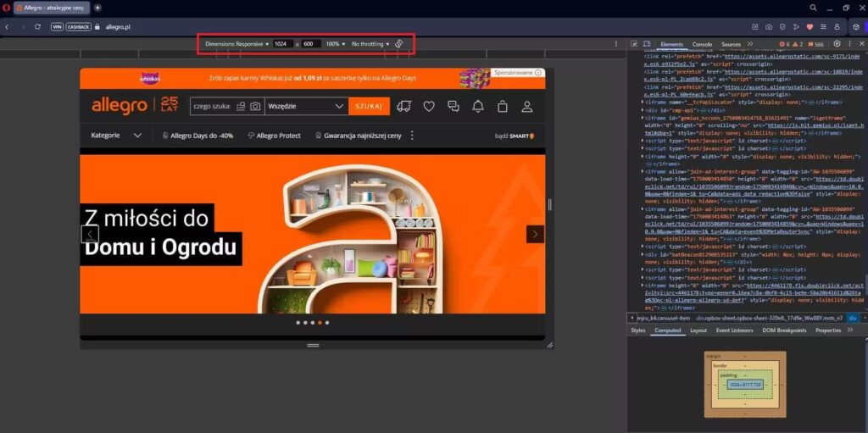The image size is (868, 433).
Task: Click the viewport width field showing 1024
Action: (x=283, y=44)
